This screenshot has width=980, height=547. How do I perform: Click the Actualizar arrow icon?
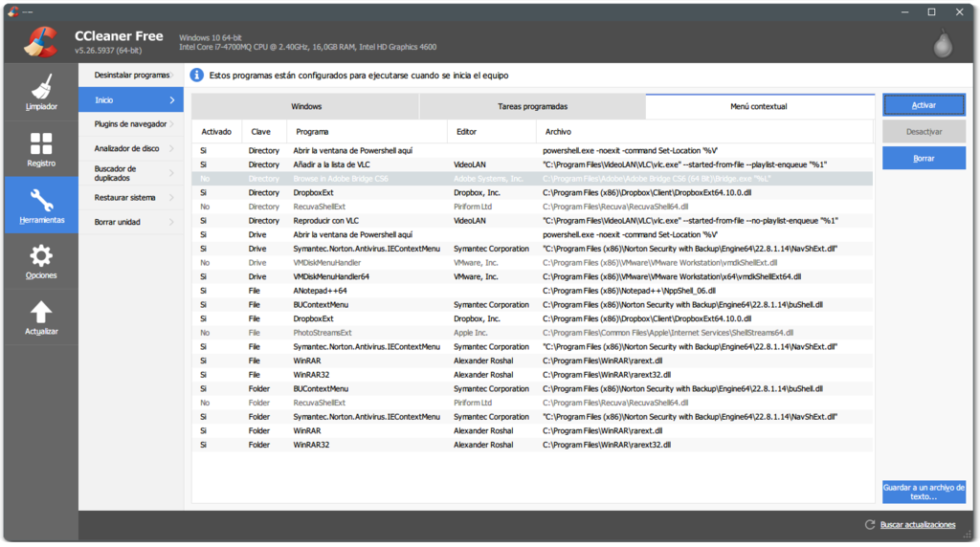click(x=41, y=312)
